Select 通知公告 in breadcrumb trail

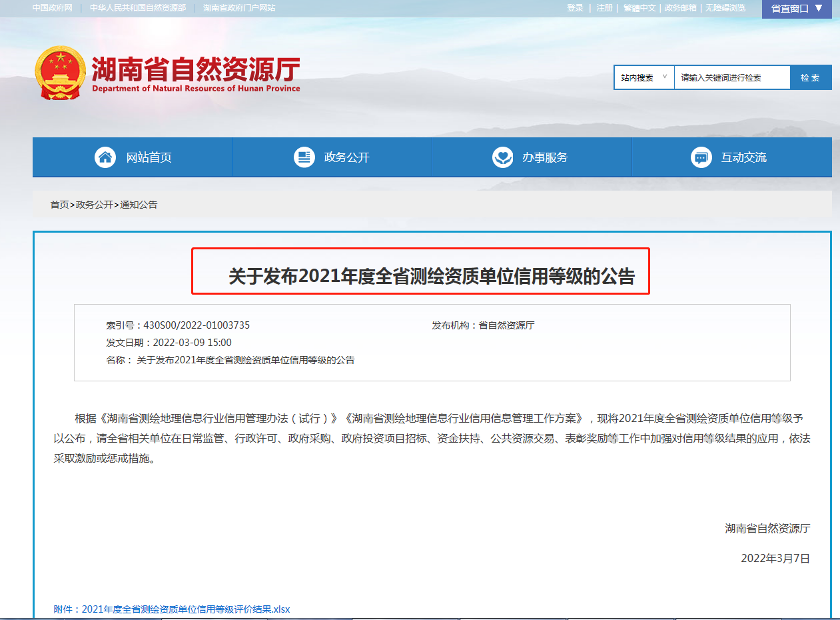[139, 205]
